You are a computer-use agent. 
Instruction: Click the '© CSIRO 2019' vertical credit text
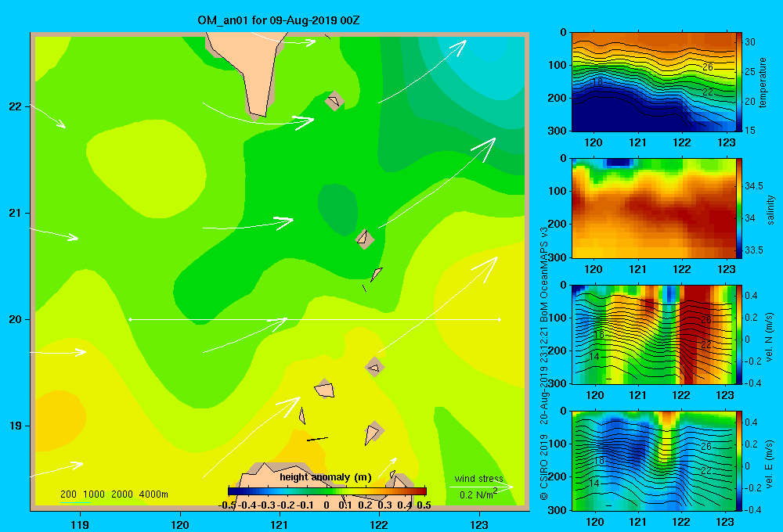(x=544, y=467)
